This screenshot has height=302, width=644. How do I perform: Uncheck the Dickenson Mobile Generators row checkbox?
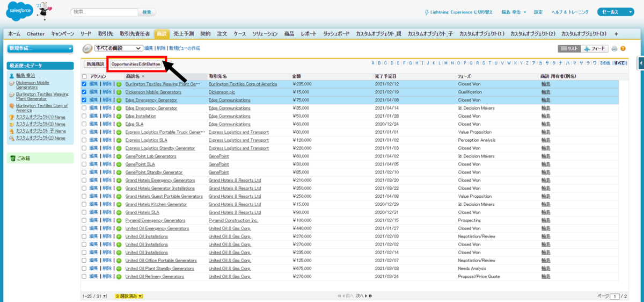pyautogui.click(x=84, y=92)
